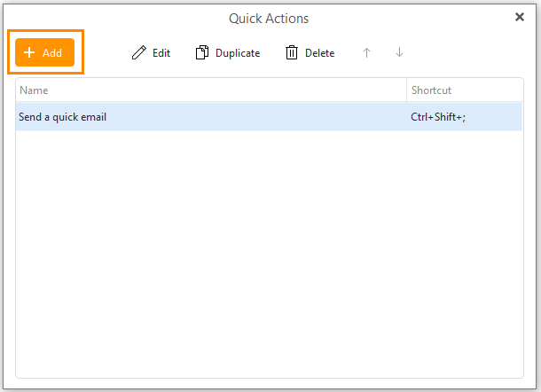Viewport: 541px width, 392px height.
Task: Move quick action down with arrow
Action: coord(399,52)
